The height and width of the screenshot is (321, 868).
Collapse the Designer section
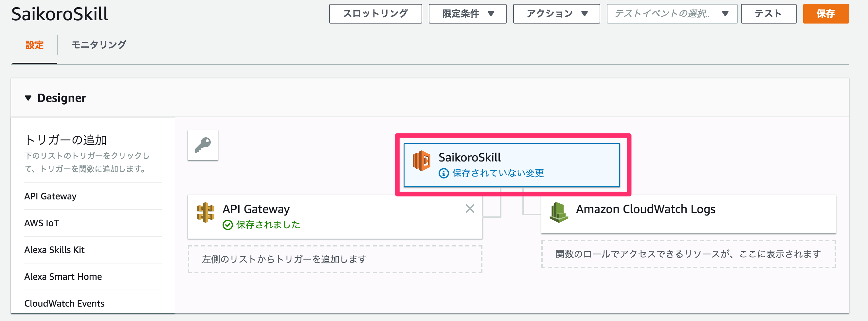(28, 98)
